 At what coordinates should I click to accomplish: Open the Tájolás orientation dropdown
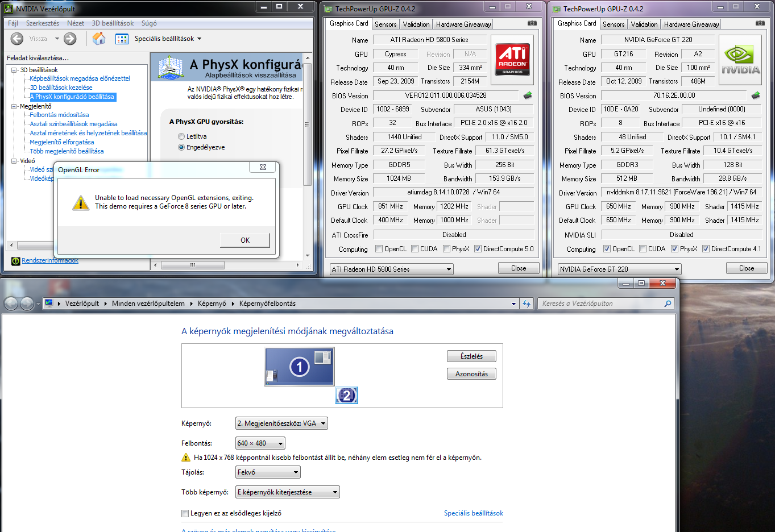(x=268, y=472)
